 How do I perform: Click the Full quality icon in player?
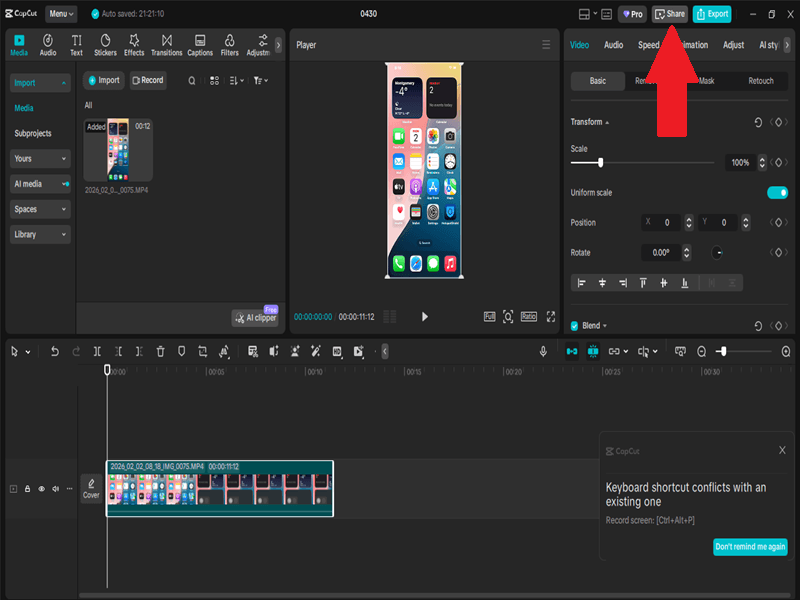click(489, 317)
